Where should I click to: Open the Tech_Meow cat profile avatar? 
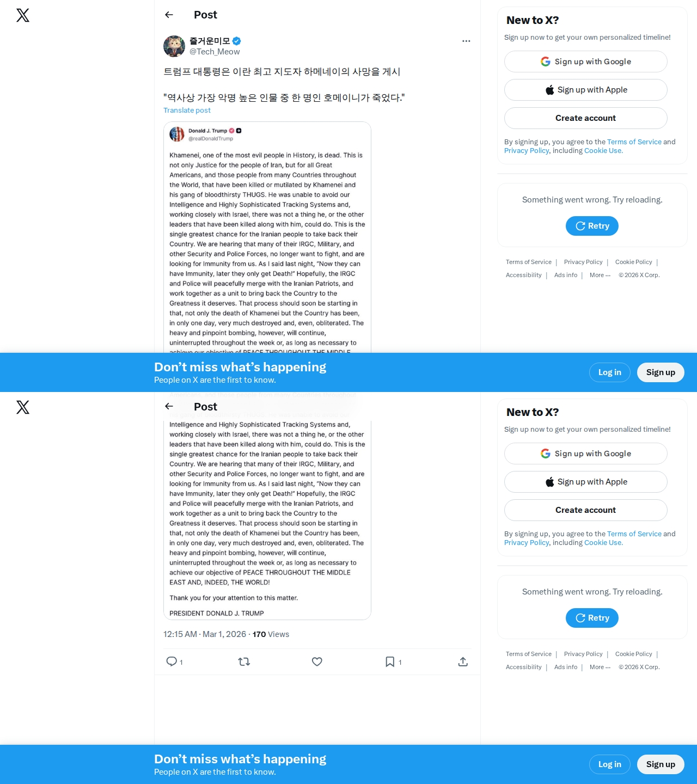tap(174, 46)
